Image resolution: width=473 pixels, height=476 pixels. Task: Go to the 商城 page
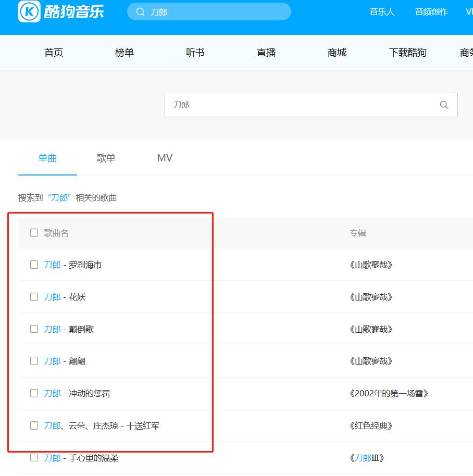click(337, 52)
